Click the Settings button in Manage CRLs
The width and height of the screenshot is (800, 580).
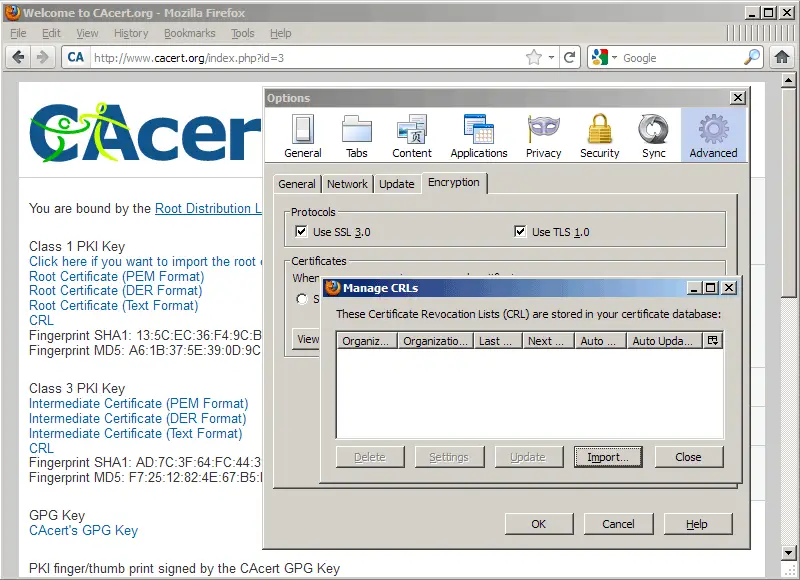click(x=449, y=457)
